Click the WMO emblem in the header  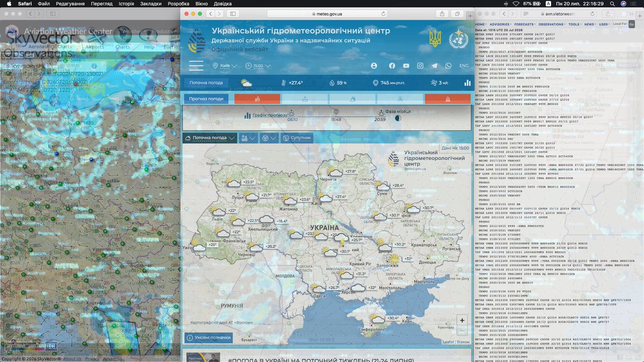pos(458,38)
